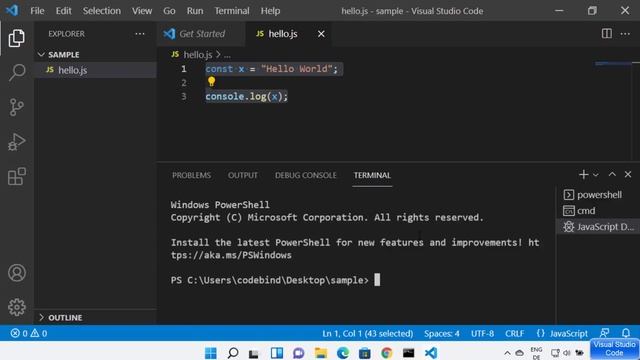This screenshot has height=360, width=640.
Task: Click errors and warnings status indicator
Action: pos(29,333)
